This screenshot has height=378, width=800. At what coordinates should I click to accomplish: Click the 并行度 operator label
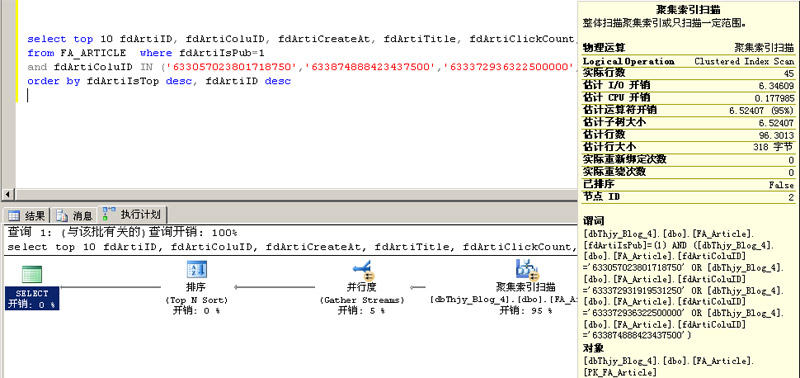pos(361,287)
